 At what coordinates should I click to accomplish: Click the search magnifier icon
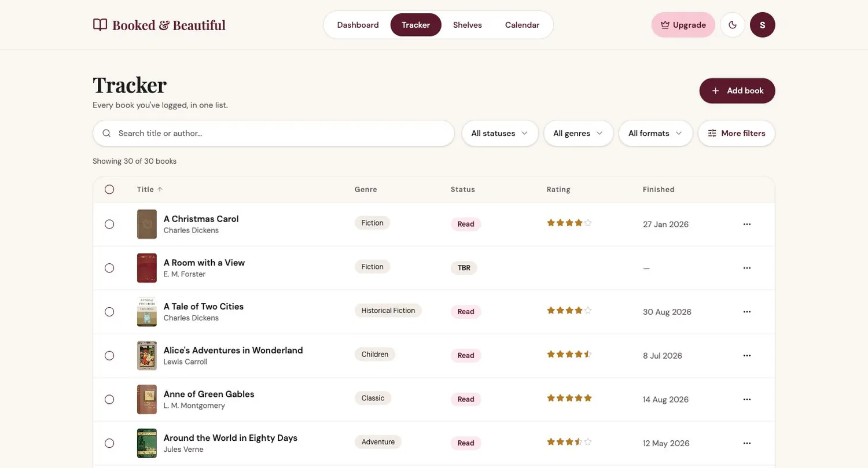pos(106,134)
